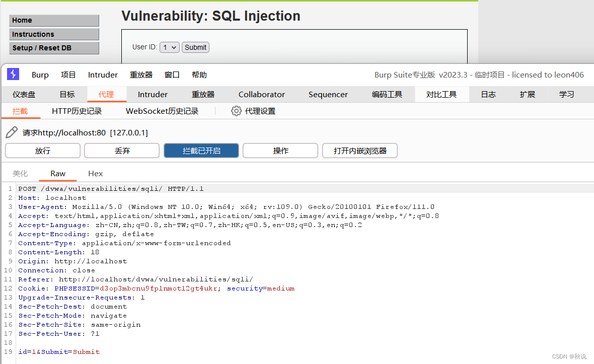Open the Collaborator tab

[x=262, y=94]
